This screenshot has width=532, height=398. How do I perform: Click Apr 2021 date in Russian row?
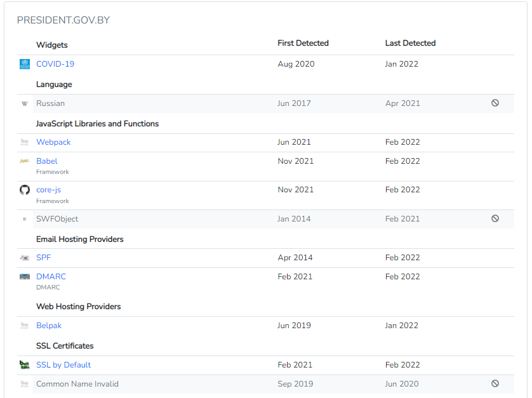[x=402, y=103]
